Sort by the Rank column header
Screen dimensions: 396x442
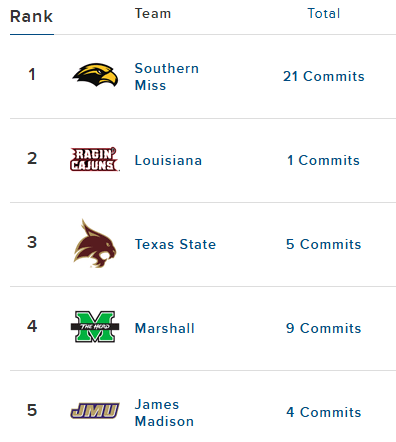[x=32, y=17]
